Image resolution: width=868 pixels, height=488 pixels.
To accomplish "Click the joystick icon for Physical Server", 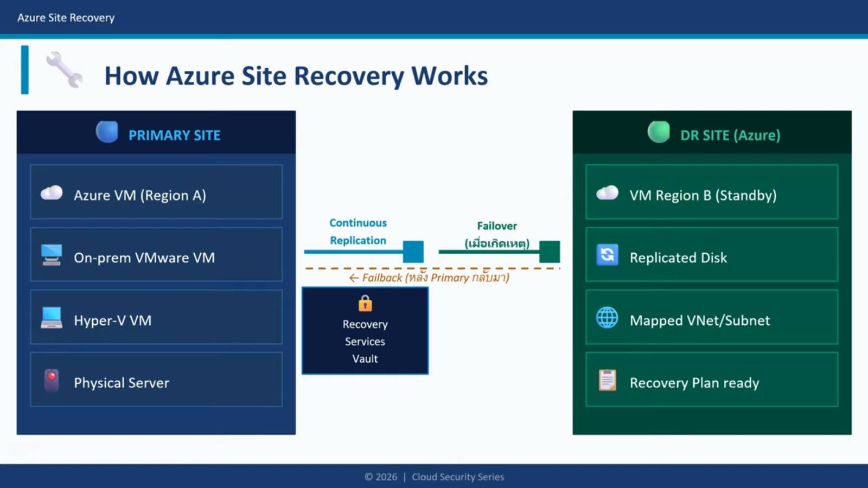I will [52, 380].
